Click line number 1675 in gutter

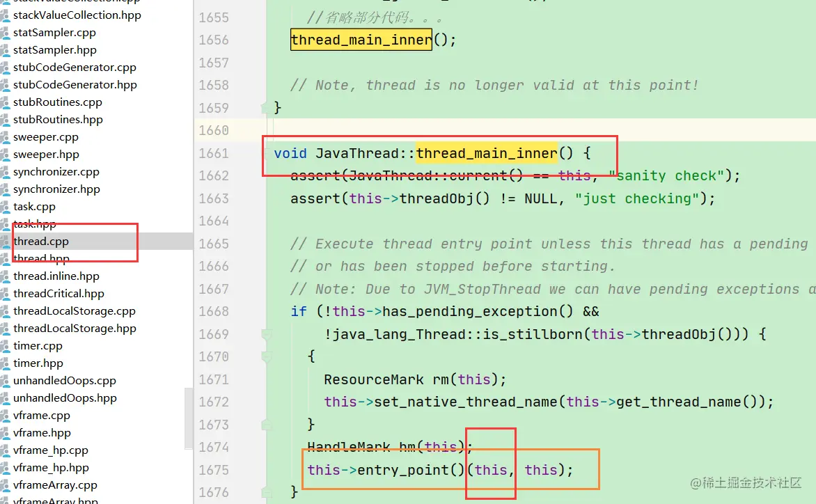[x=214, y=470]
